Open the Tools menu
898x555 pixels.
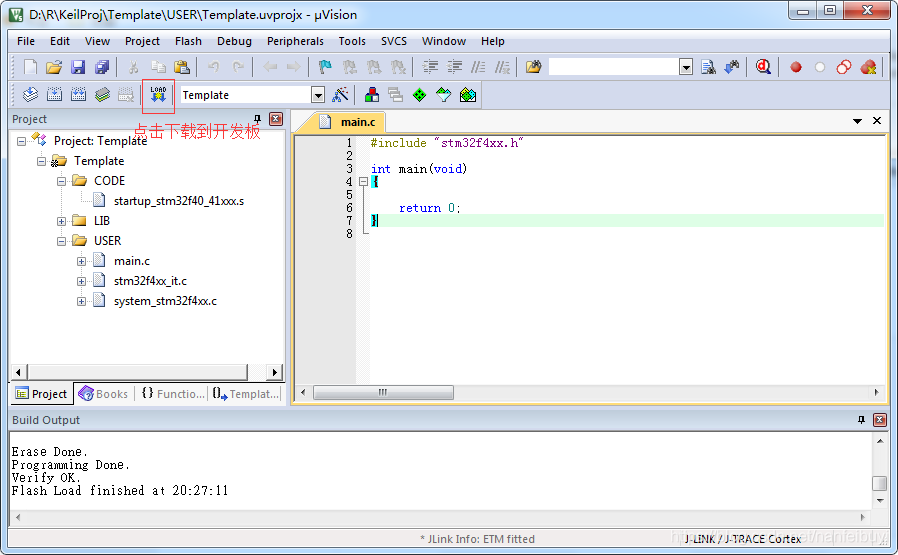coord(352,41)
